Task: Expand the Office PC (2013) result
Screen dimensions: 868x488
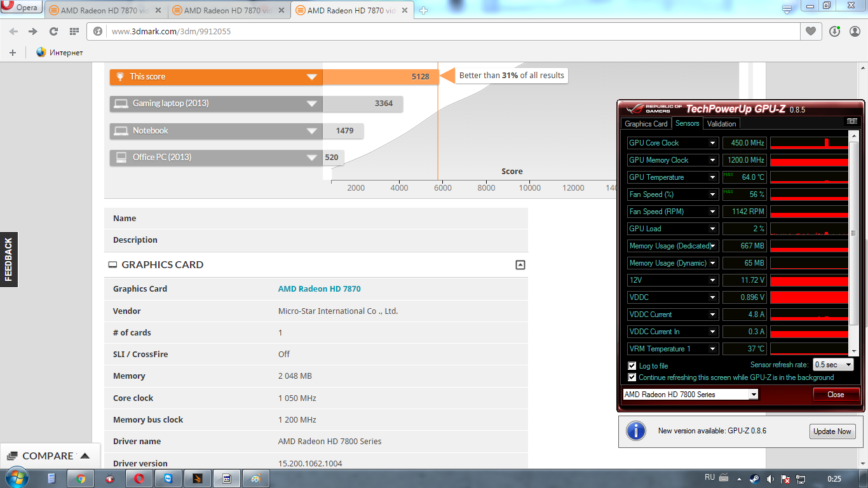Action: point(311,158)
